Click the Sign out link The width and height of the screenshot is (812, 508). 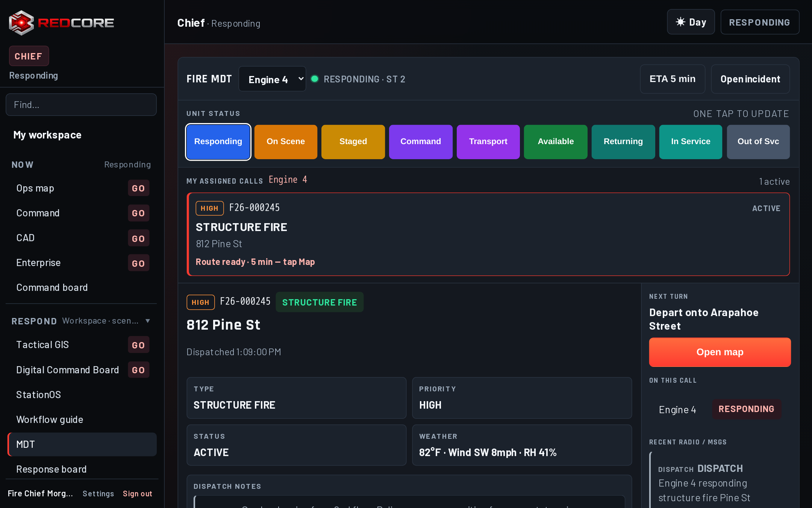138,494
